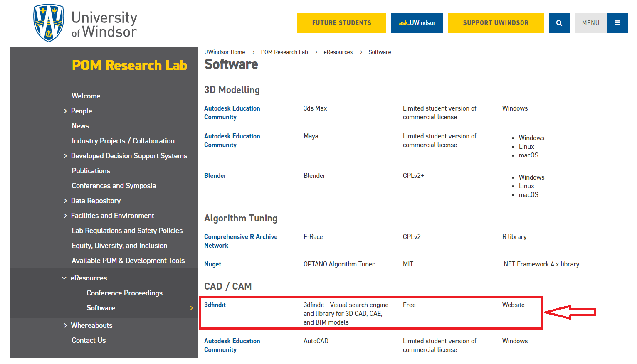The width and height of the screenshot is (637, 364).
Task: Open the 3dfindit link
Action: pos(215,305)
